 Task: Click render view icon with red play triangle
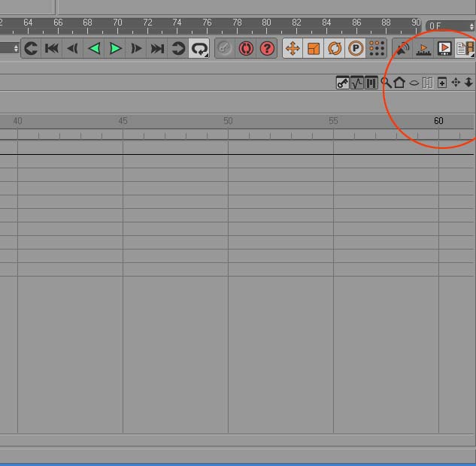click(444, 48)
